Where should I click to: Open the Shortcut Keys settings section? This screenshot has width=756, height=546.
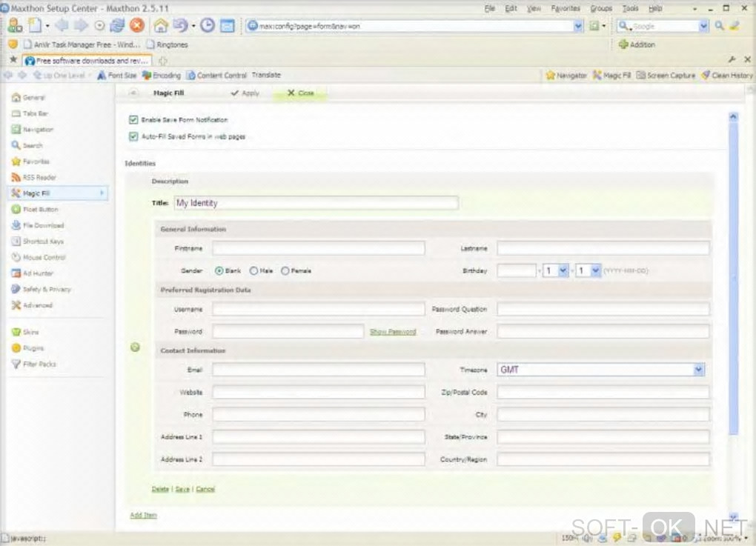38,241
